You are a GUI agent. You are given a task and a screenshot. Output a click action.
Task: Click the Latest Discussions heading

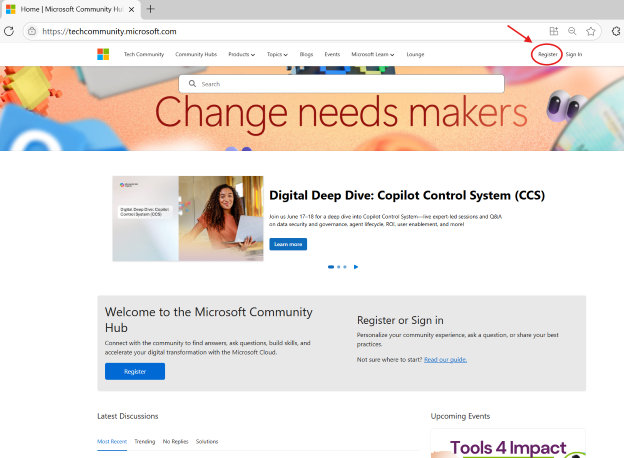(x=128, y=416)
